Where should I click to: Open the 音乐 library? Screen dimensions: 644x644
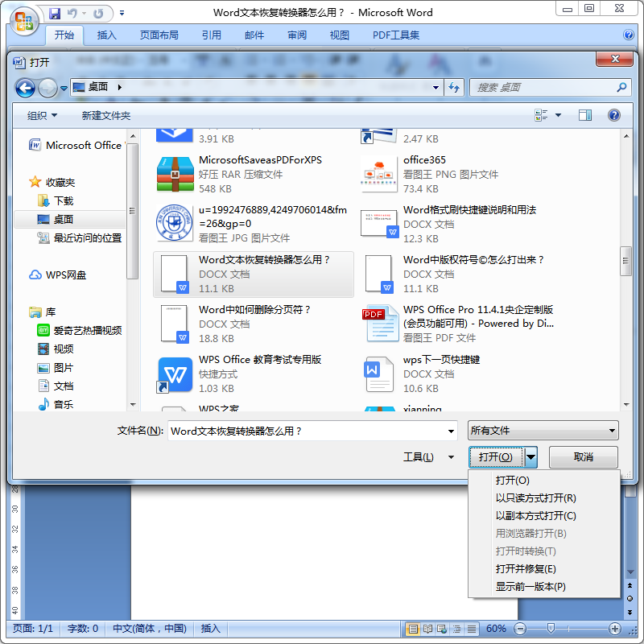[56, 405]
